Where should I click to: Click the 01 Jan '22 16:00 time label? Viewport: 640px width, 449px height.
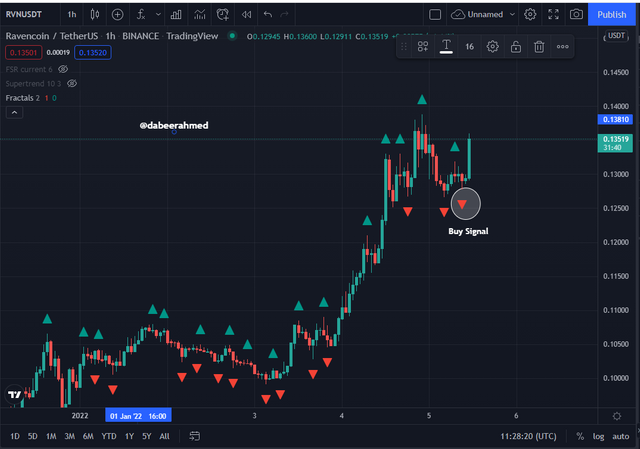(138, 416)
